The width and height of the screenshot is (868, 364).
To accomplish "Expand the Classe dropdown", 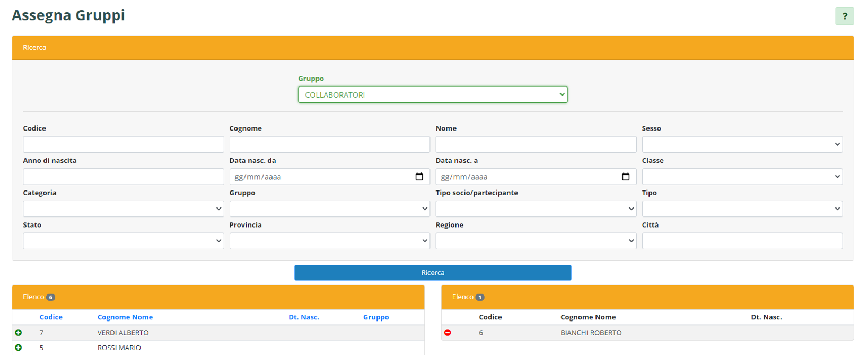I will [x=742, y=177].
